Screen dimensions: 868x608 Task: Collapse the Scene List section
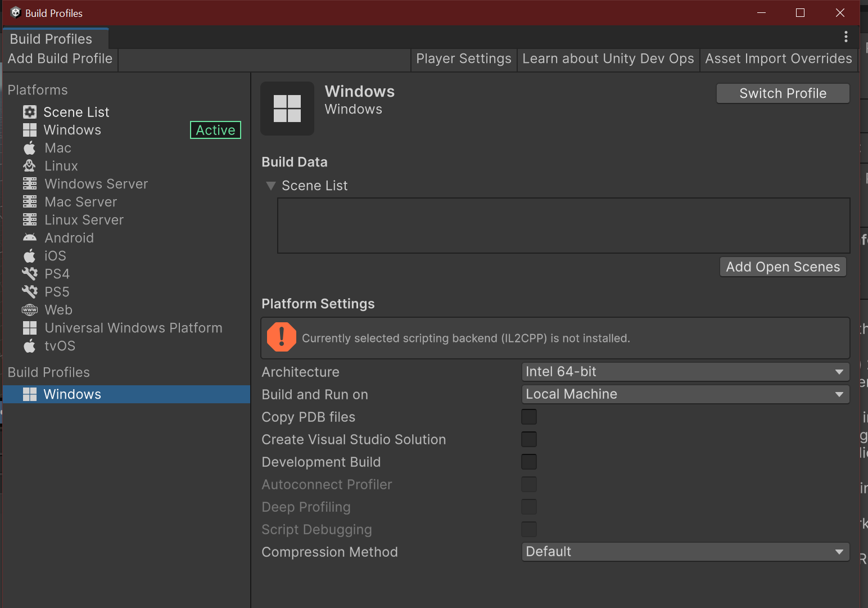[x=271, y=186]
